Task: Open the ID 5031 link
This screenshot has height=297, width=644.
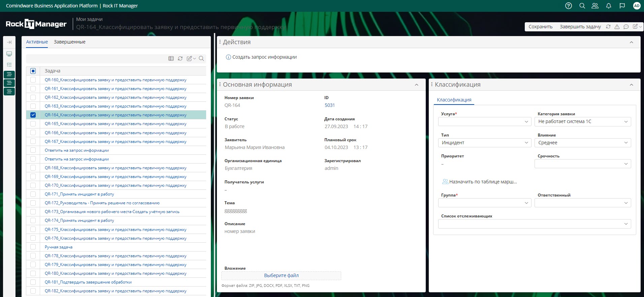Action: click(x=330, y=105)
